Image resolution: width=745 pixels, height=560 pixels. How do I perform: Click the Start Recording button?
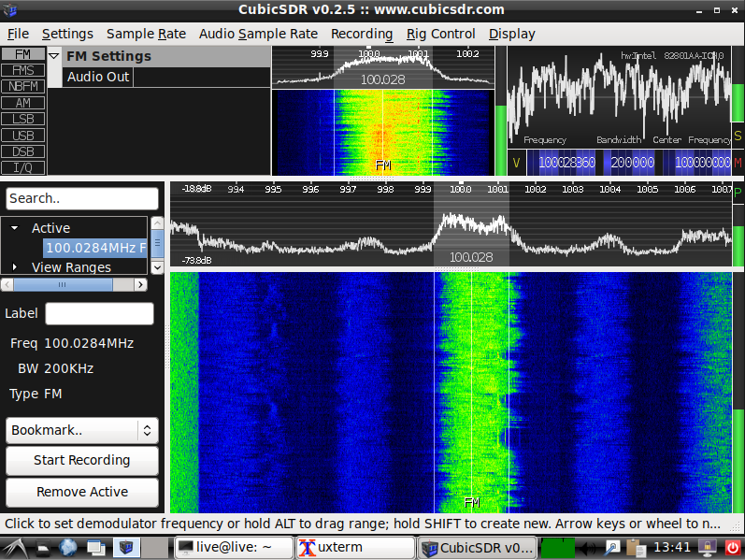pyautogui.click(x=82, y=460)
